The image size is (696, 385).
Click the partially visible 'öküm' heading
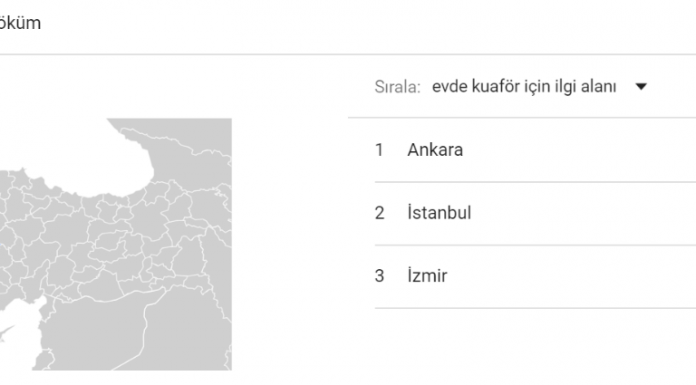[x=20, y=23]
